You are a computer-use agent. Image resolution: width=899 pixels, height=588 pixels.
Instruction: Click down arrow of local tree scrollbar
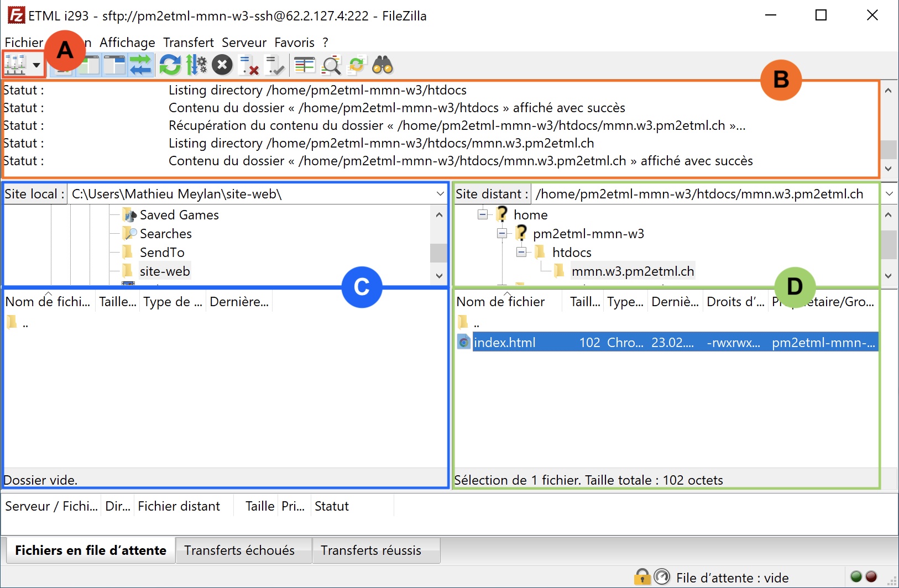[x=440, y=276]
